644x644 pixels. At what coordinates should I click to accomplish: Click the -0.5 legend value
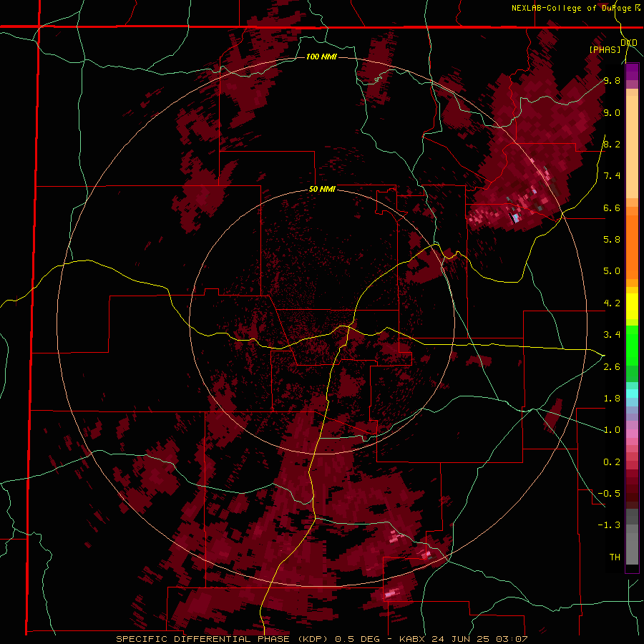pyautogui.click(x=609, y=494)
